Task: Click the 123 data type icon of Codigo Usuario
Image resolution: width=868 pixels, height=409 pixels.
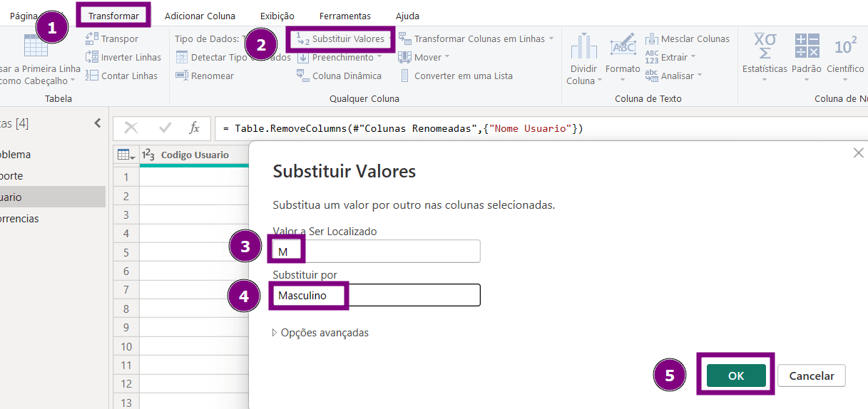Action: 148,155
